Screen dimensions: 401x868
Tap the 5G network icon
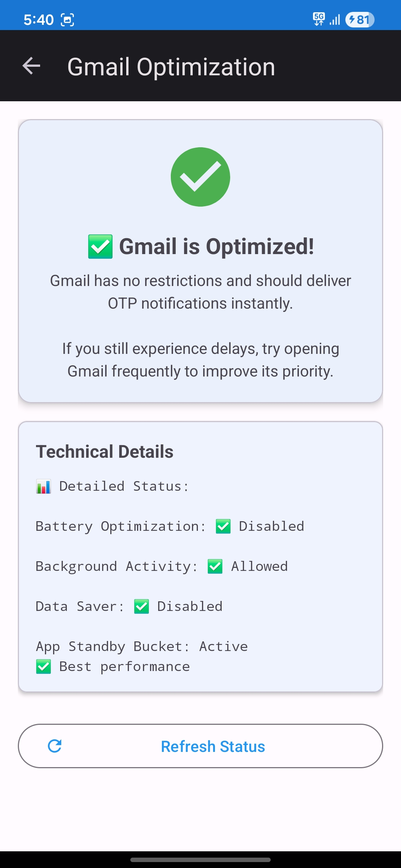(319, 19)
